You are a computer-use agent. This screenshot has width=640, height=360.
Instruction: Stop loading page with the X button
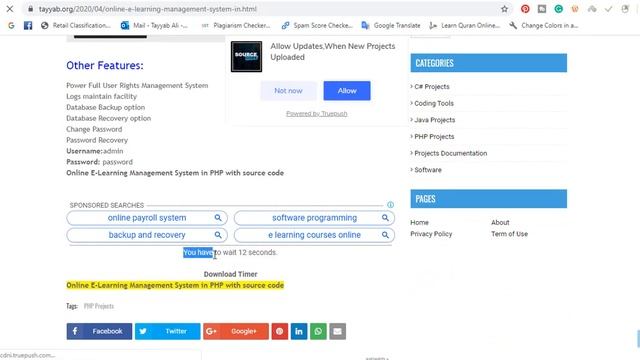10,9
